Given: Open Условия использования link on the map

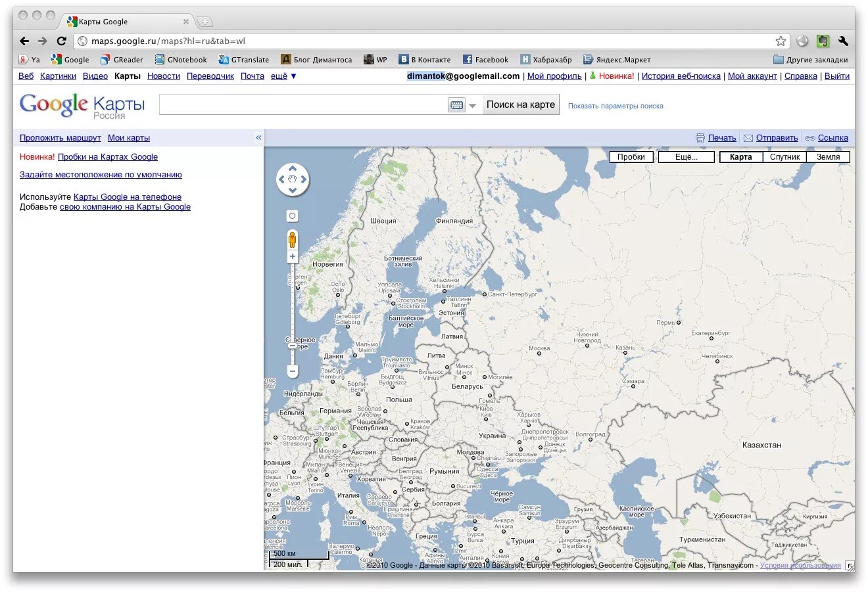Looking at the screenshot, I should (800, 565).
